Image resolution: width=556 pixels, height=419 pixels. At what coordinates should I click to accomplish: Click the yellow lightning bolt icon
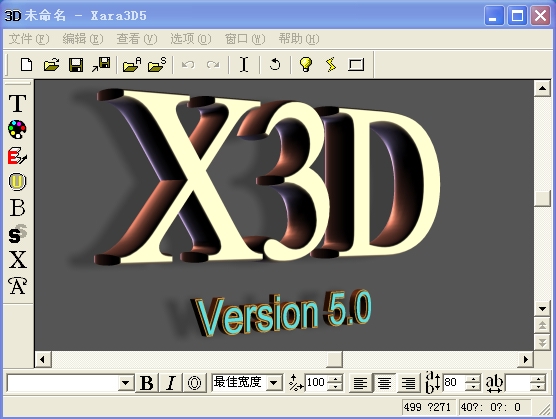(x=331, y=65)
